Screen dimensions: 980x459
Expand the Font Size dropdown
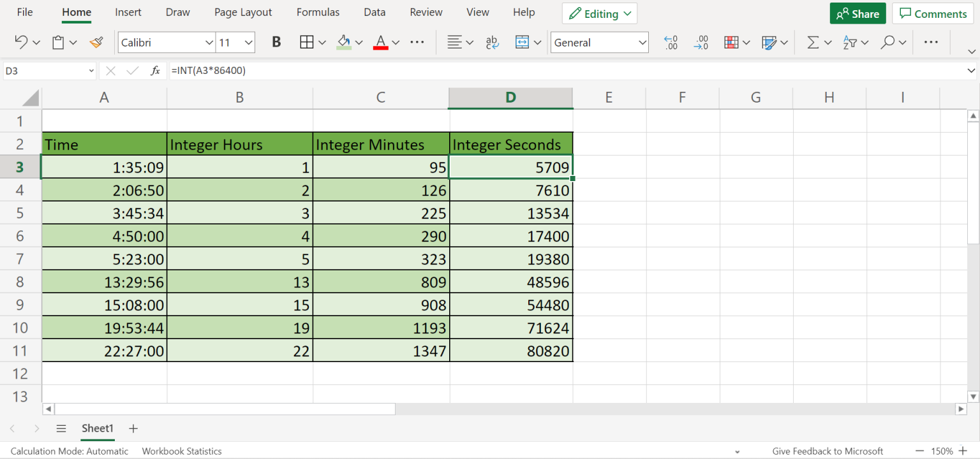[x=248, y=42]
